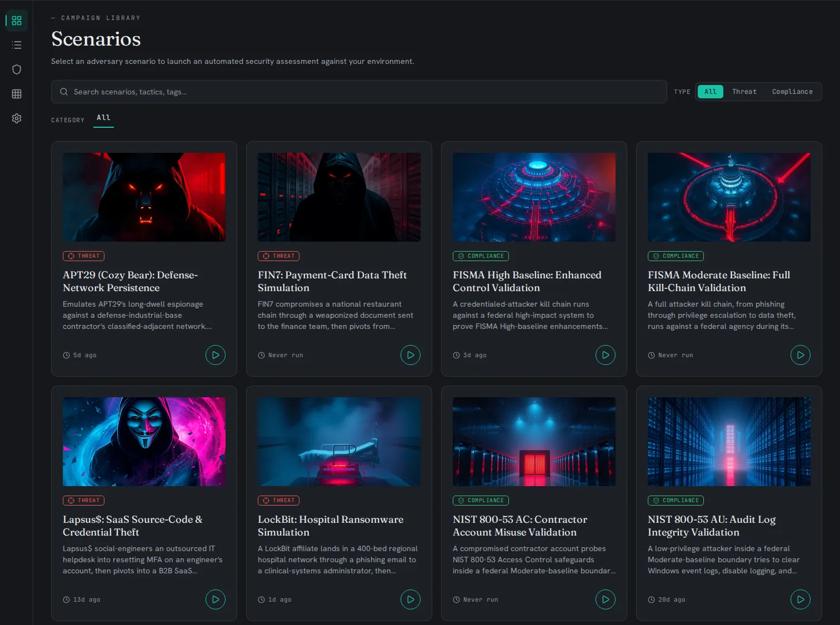Select the All type filter
840x625 pixels.
coord(711,92)
